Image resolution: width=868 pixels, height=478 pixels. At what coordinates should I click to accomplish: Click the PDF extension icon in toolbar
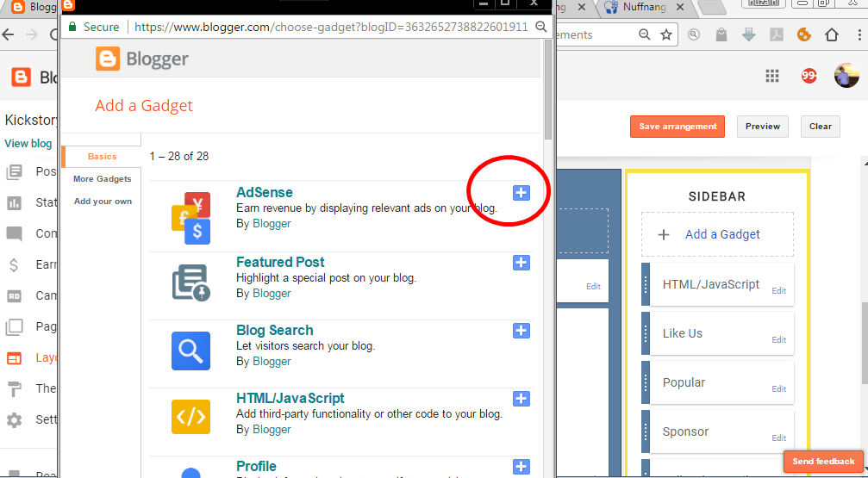776,34
